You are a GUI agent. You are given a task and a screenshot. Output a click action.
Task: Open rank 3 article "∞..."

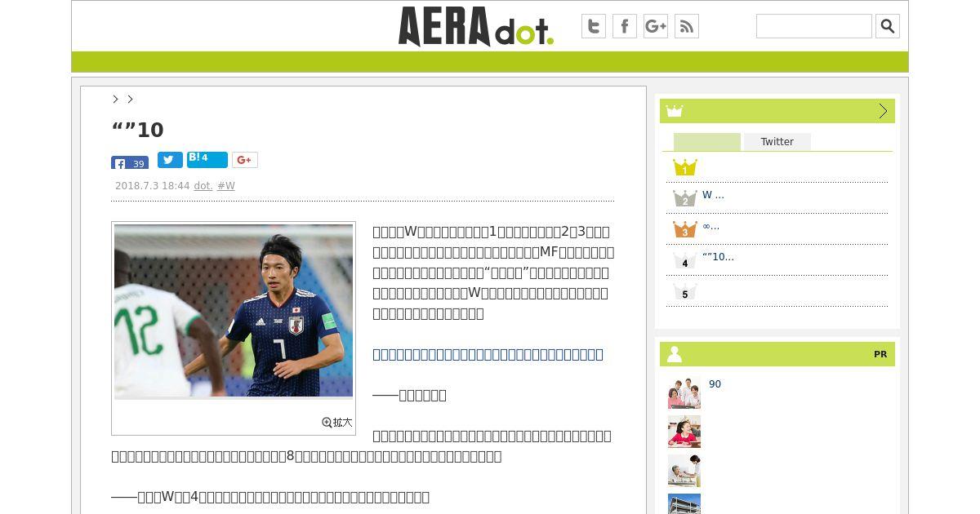coord(710,226)
